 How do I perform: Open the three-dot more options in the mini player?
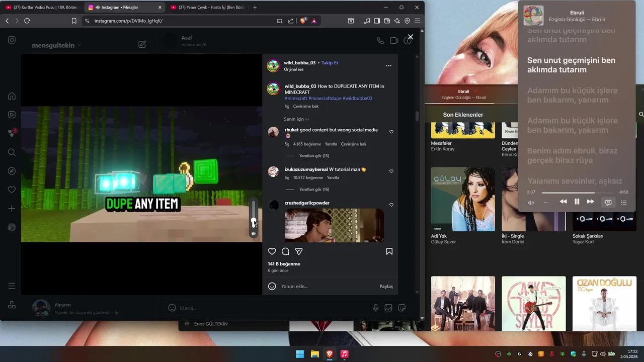coord(545,202)
